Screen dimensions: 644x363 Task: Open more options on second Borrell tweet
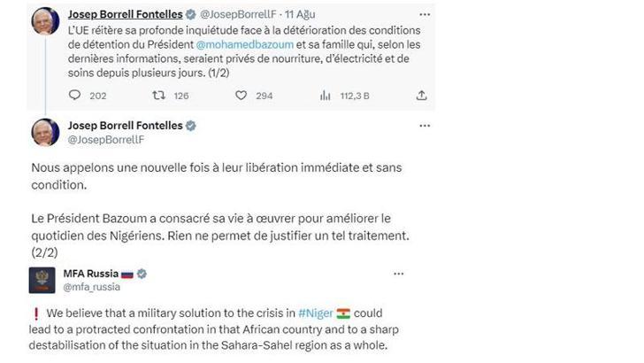(425, 126)
